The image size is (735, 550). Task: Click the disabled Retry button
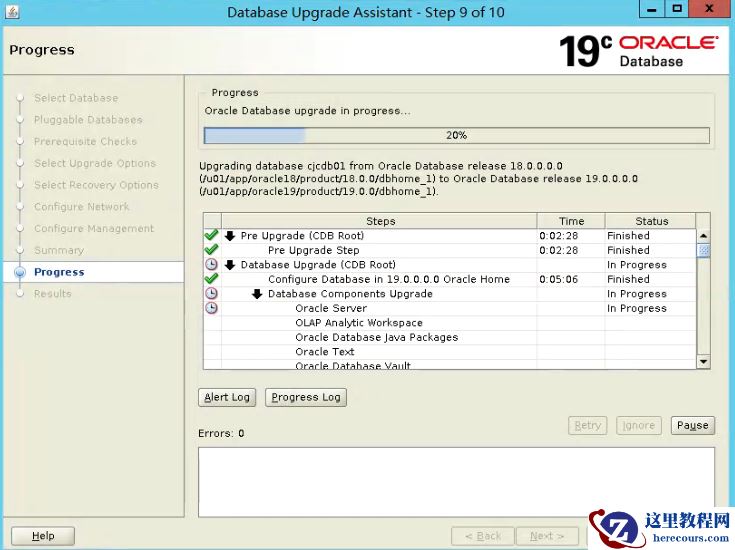pos(587,425)
